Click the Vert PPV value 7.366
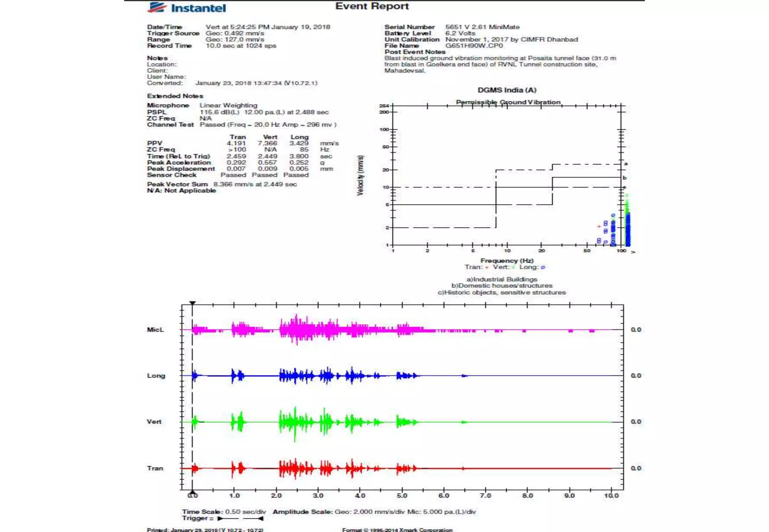The height and width of the screenshot is (532, 769). point(267,143)
